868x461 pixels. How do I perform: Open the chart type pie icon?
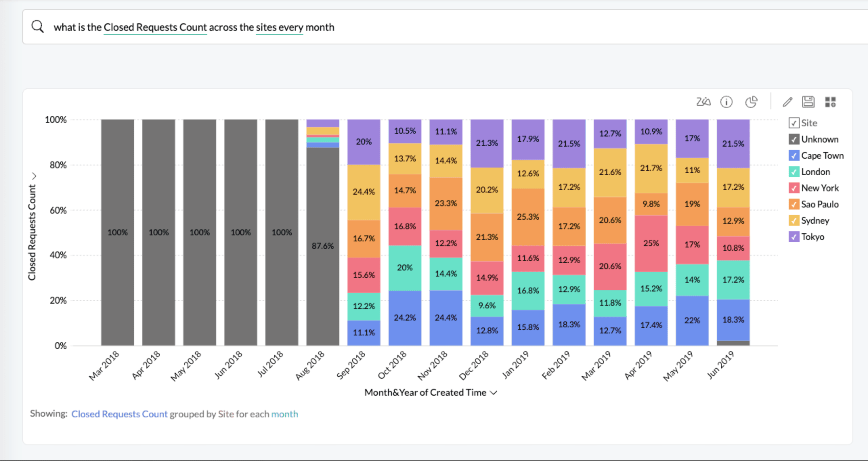(x=751, y=102)
